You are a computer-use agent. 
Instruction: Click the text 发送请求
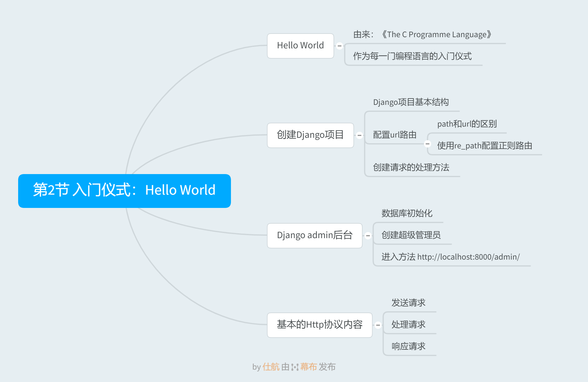click(408, 303)
